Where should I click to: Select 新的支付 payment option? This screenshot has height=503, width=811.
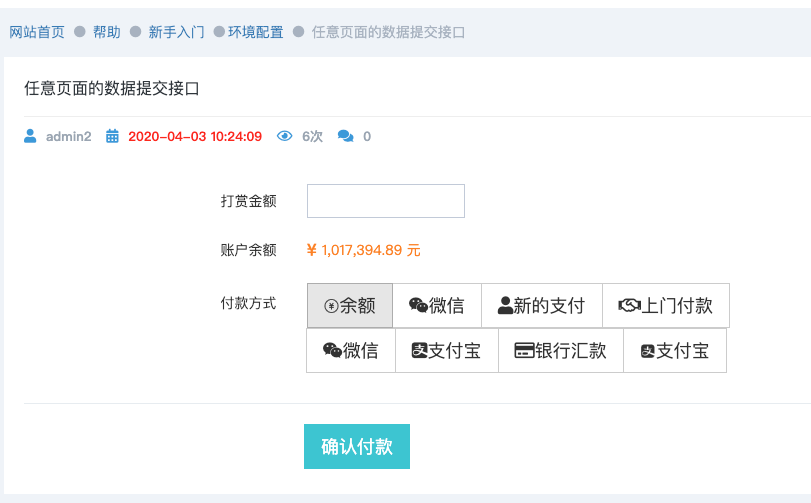(x=542, y=306)
